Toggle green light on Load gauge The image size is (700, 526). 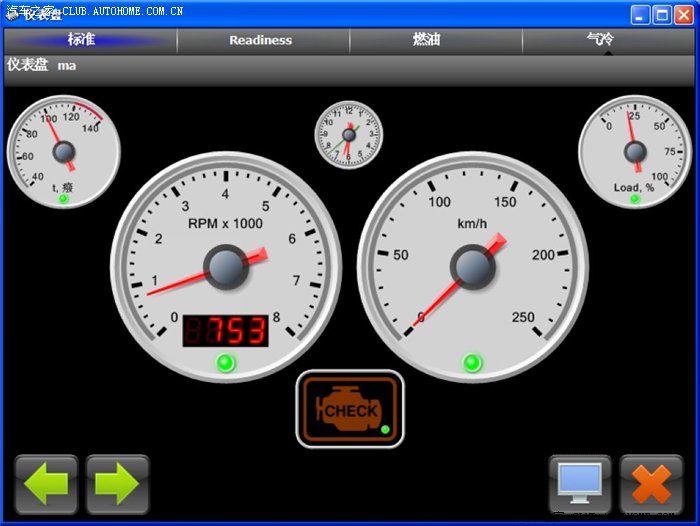(634, 199)
